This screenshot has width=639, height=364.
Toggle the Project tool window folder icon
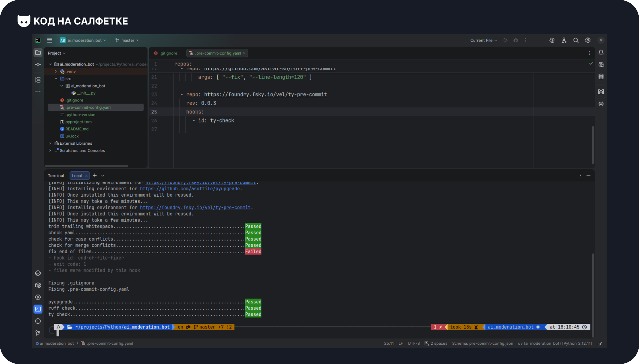(x=38, y=53)
